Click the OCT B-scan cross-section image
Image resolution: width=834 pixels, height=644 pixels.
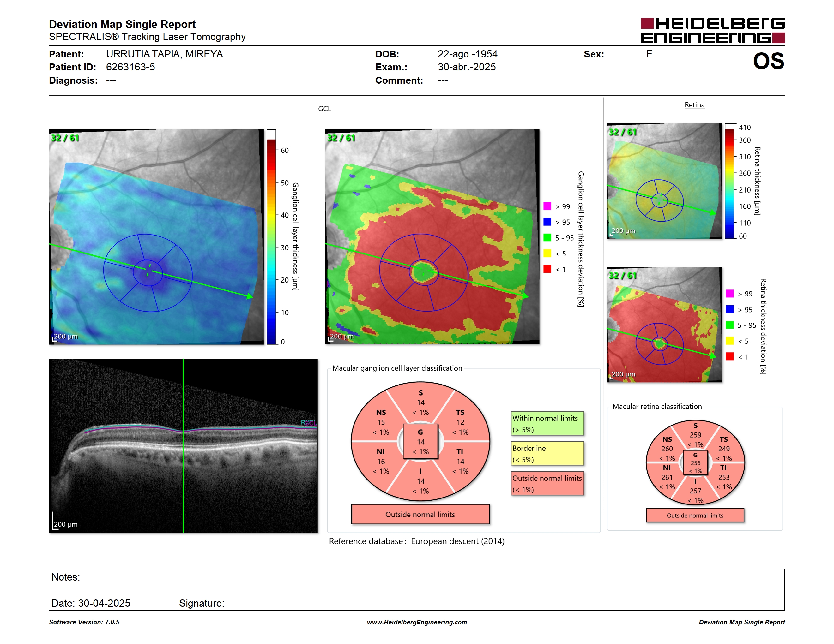tap(183, 446)
